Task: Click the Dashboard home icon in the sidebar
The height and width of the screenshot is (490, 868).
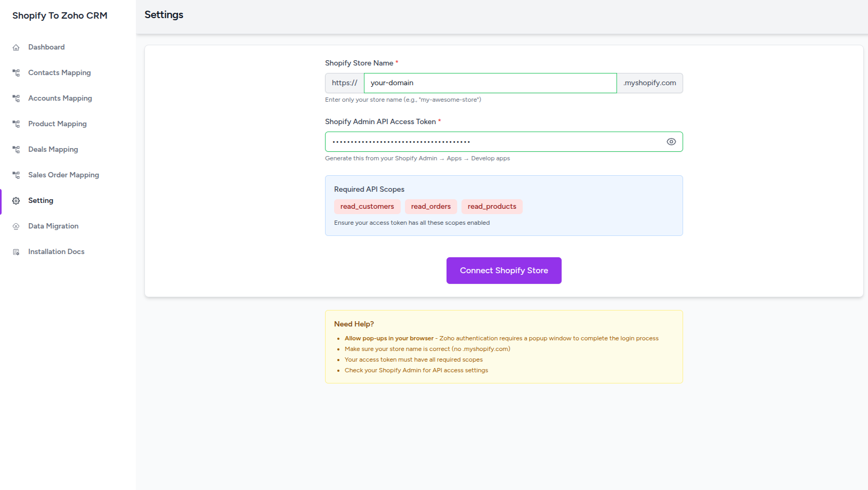Action: [x=17, y=47]
